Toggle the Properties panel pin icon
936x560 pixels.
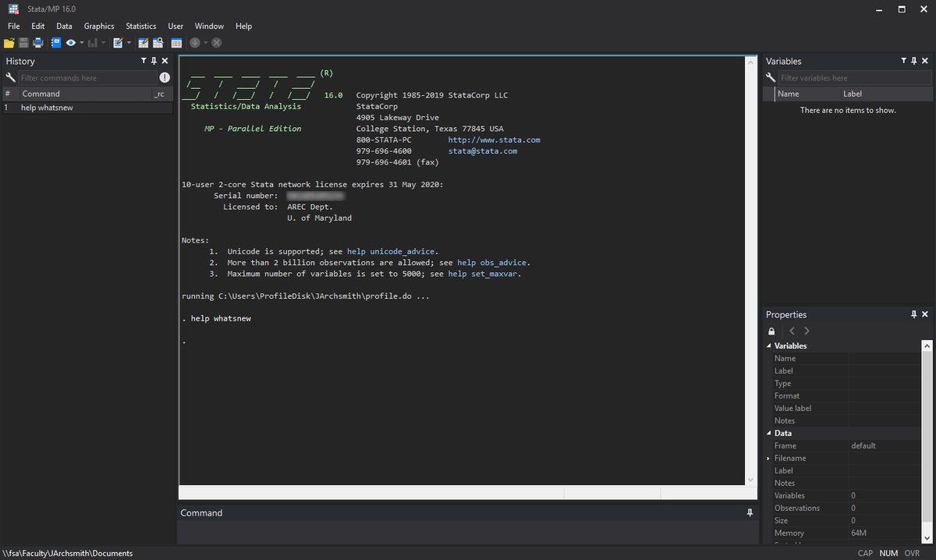point(914,314)
